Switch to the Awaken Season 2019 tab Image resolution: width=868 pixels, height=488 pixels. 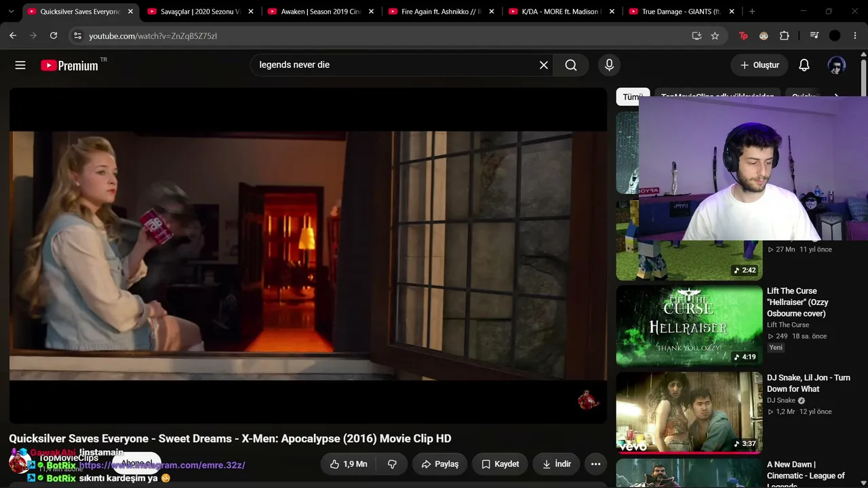pos(321,12)
